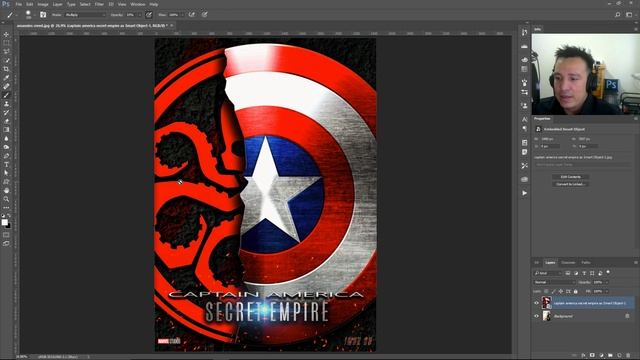
Task: Open the brush settings panel from options bar
Action: click(x=43, y=15)
